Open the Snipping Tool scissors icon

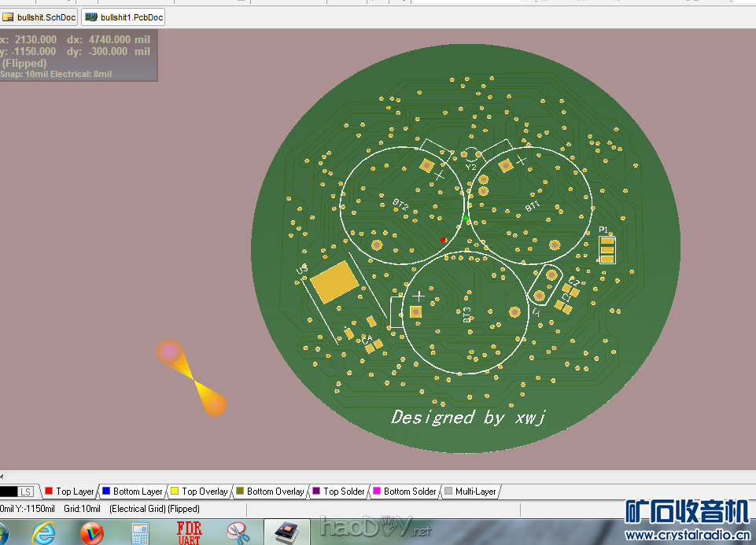237,533
